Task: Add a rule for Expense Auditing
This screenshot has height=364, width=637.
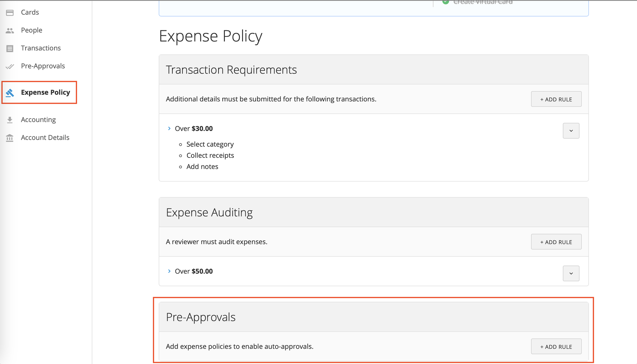Action: [556, 242]
